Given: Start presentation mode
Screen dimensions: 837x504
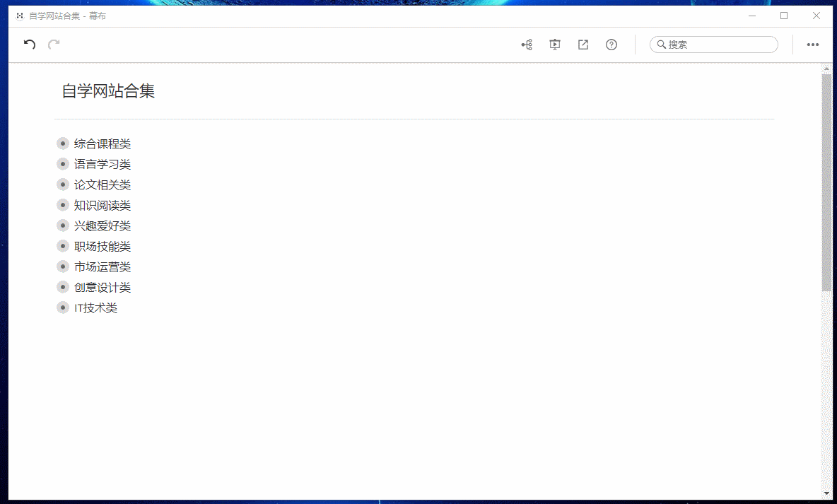Looking at the screenshot, I should pyautogui.click(x=555, y=45).
